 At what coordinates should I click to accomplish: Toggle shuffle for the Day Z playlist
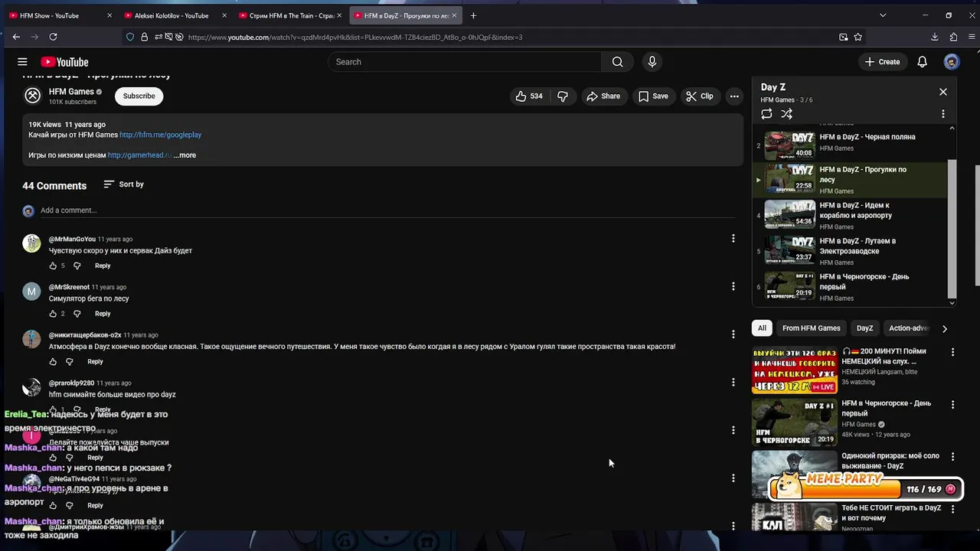pyautogui.click(x=786, y=114)
